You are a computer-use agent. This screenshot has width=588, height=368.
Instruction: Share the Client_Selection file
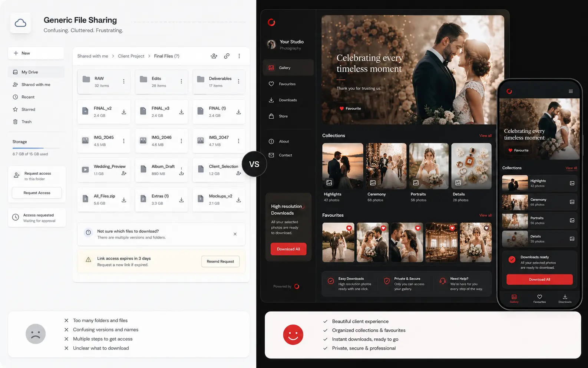[x=238, y=173]
